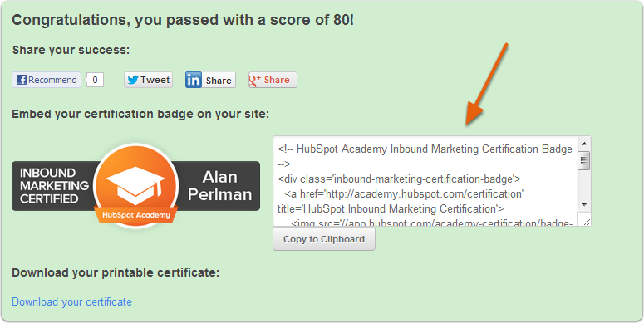The image size is (644, 323).
Task: Click the Google+ g+ icon
Action: point(255,80)
